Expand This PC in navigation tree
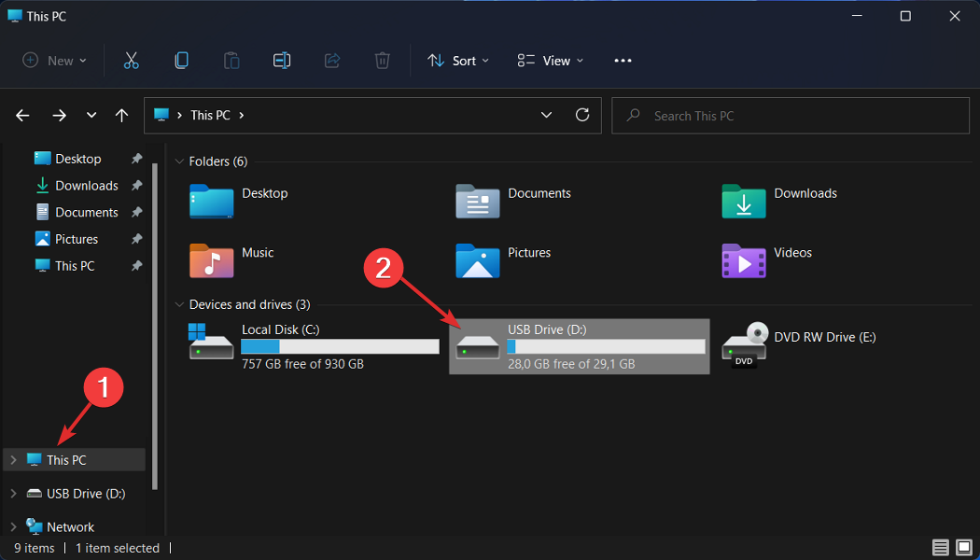Screen dimensions: 980x560 [x=13, y=460]
